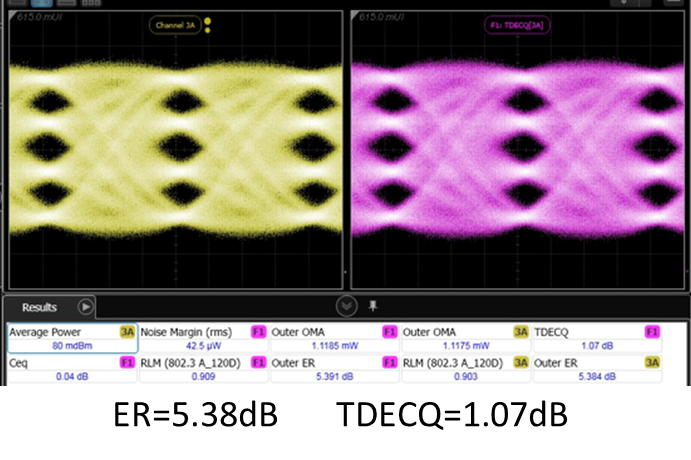This screenshot has width=691, height=460.
Task: Click the 3A badge on Outer ER measurement
Action: tap(652, 363)
